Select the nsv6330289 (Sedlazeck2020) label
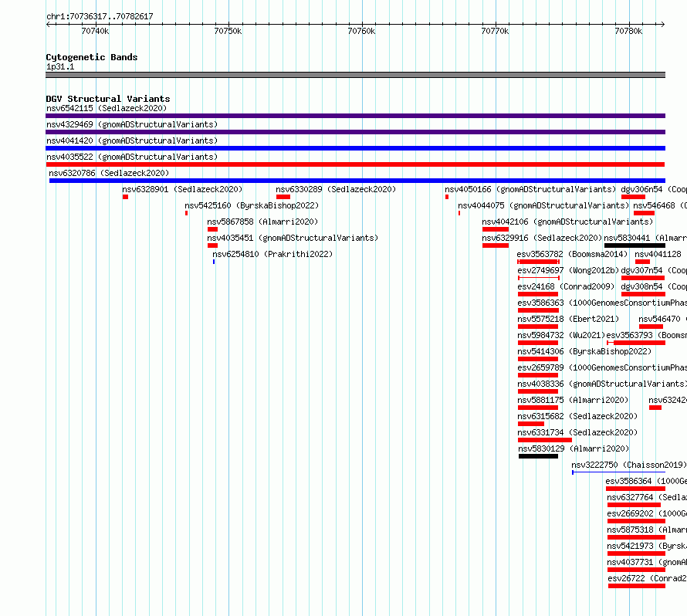The height and width of the screenshot is (616, 687). click(336, 189)
